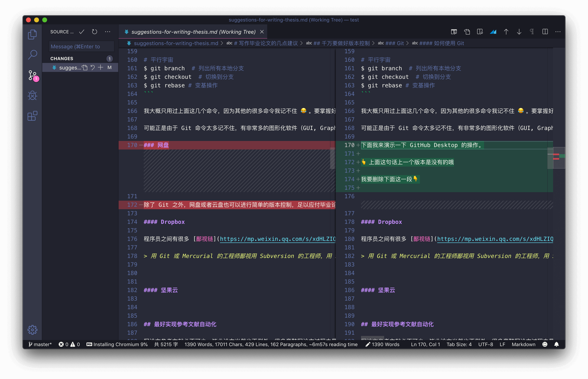Click master* branch in status bar
The image size is (588, 379).
(x=40, y=344)
